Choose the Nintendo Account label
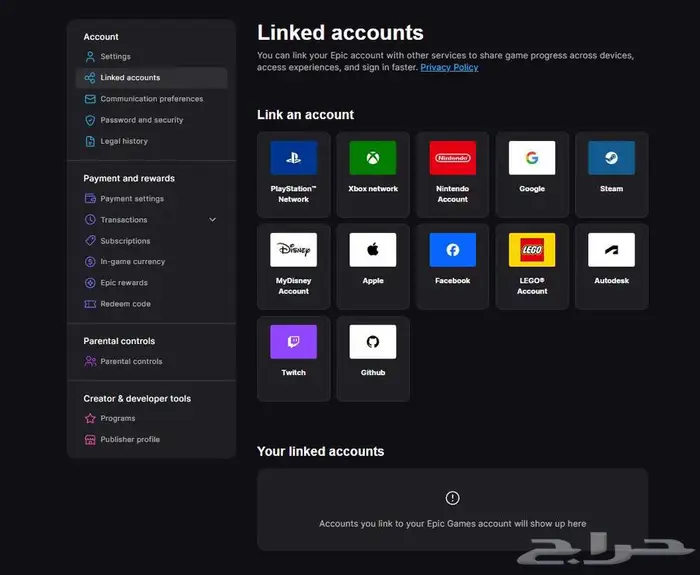 coord(452,194)
